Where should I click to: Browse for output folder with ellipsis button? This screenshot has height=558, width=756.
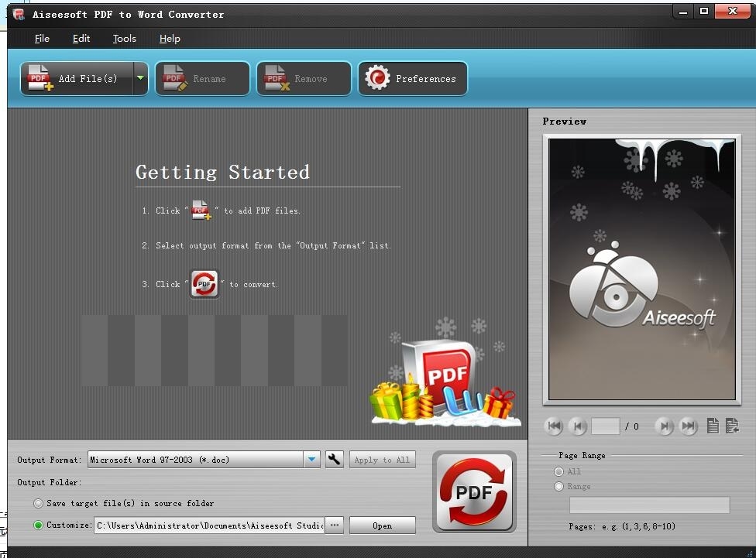(x=334, y=525)
